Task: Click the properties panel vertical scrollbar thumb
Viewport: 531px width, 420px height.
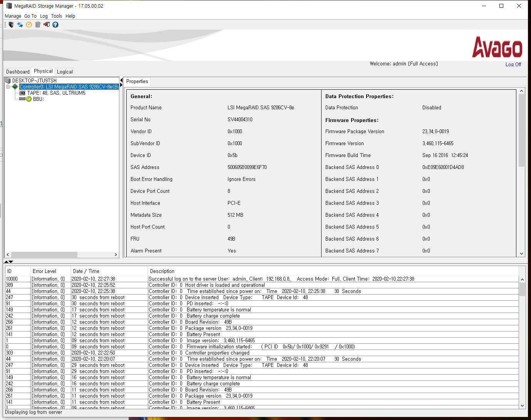Action: (x=522, y=130)
